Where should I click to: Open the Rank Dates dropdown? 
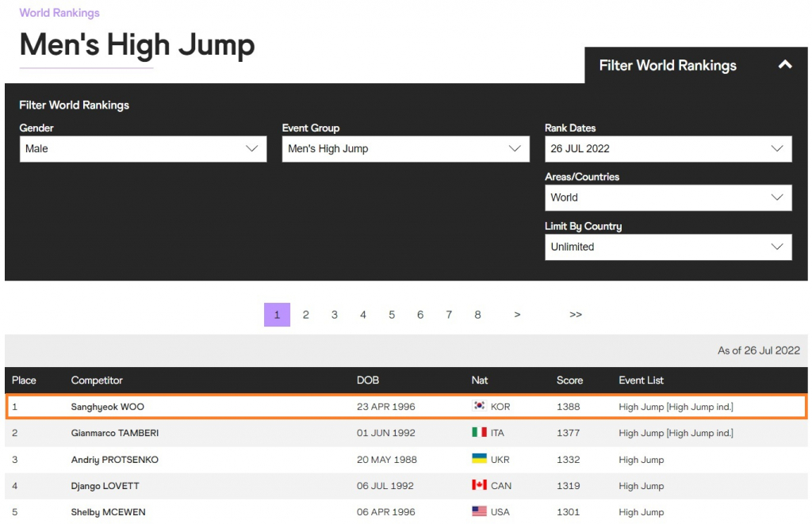(x=668, y=149)
